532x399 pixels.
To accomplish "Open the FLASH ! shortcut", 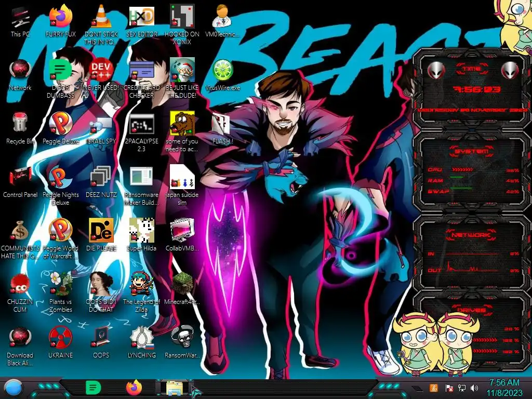I will point(222,129).
